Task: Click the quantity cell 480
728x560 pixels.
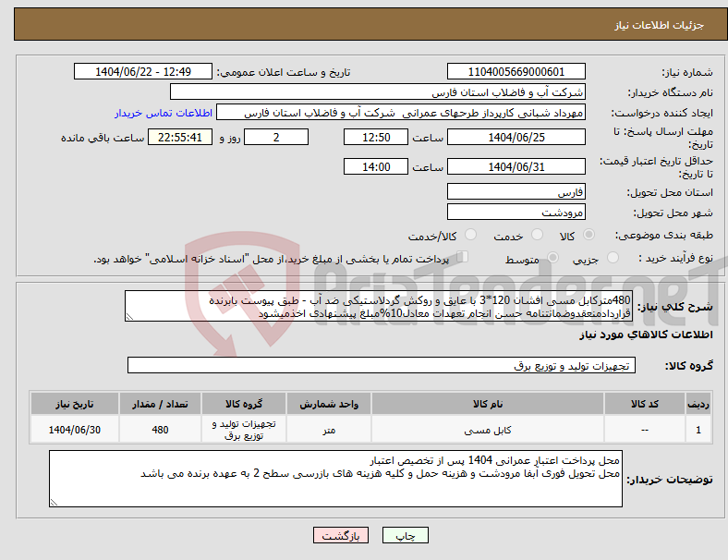Action: pyautogui.click(x=160, y=430)
